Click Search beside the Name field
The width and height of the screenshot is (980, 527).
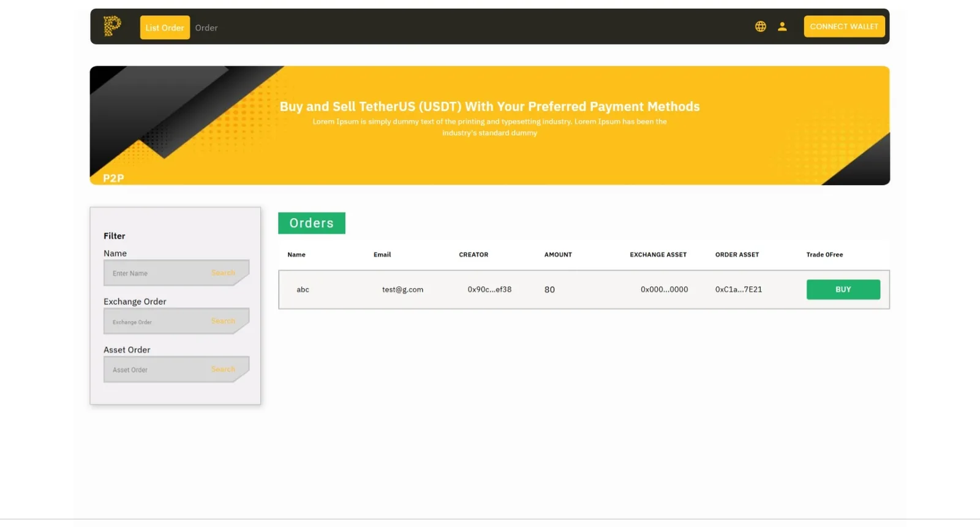223,273
